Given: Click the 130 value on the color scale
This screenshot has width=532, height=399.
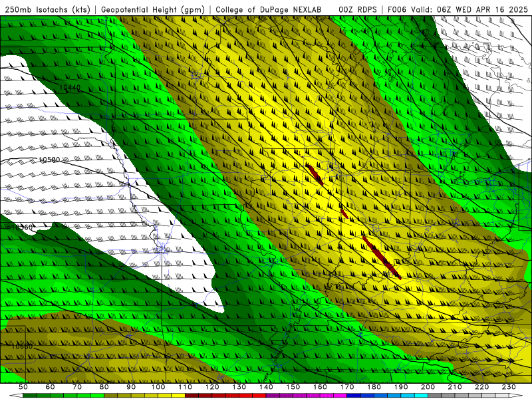Looking at the screenshot, I should tap(239, 387).
